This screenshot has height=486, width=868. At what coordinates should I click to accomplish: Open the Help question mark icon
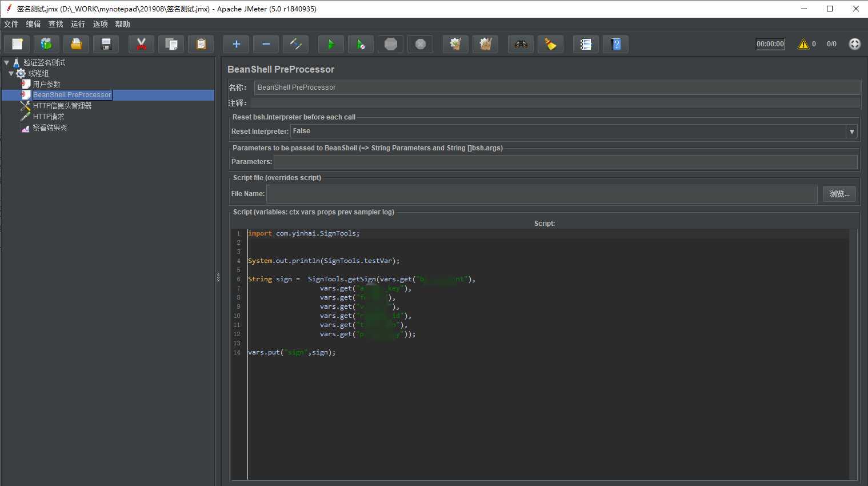[615, 44]
